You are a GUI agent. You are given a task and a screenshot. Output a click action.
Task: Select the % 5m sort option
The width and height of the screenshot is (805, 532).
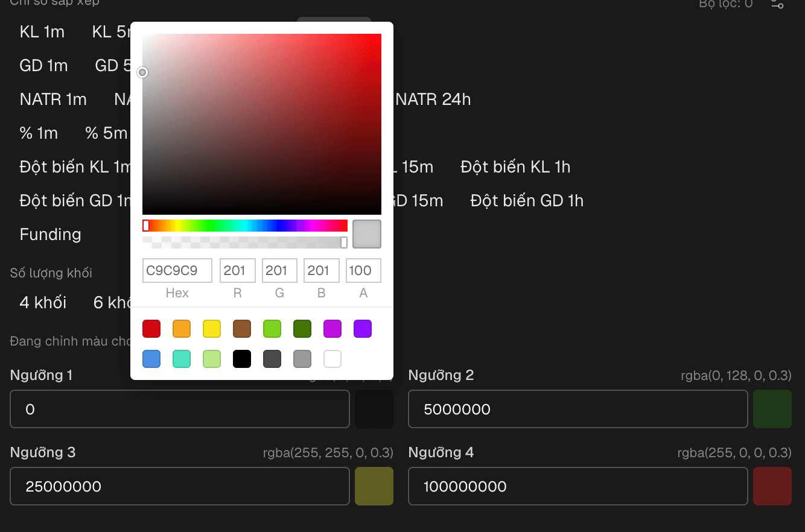pos(106,133)
